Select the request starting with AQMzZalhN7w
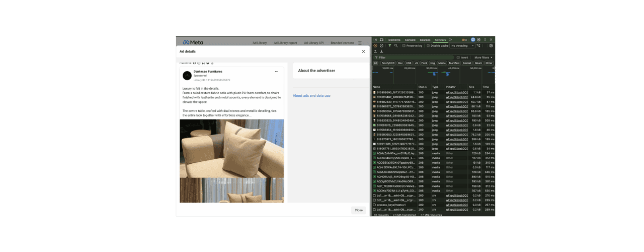644x252 pixels. click(x=433, y=153)
